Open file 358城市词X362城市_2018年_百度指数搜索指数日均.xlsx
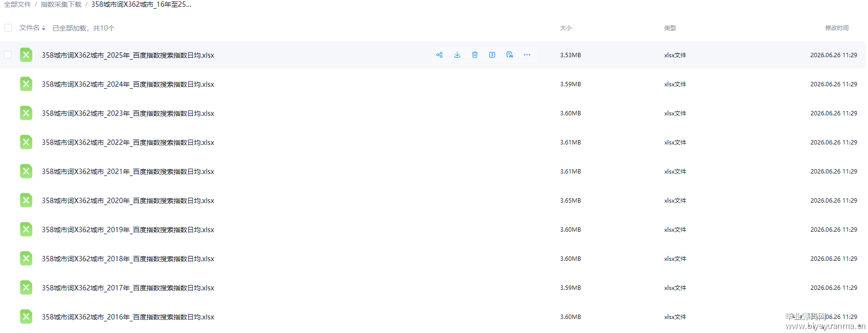The image size is (868, 333). tap(128, 259)
